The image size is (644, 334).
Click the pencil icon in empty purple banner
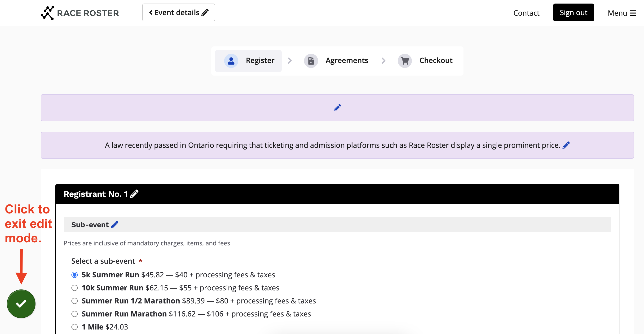(x=337, y=108)
